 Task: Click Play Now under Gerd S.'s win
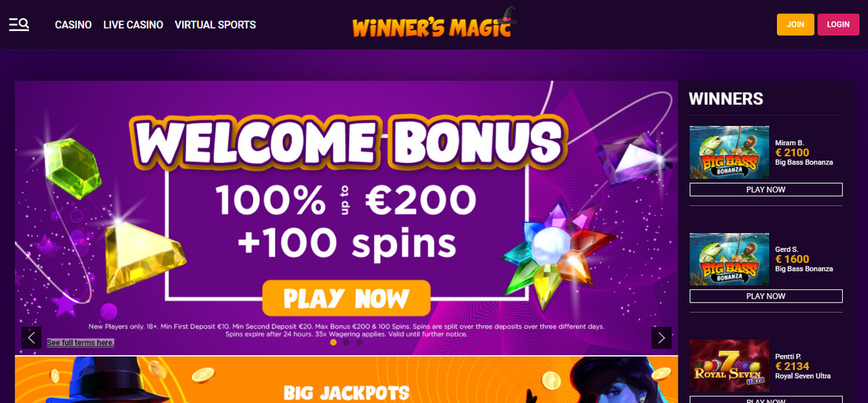point(766,296)
